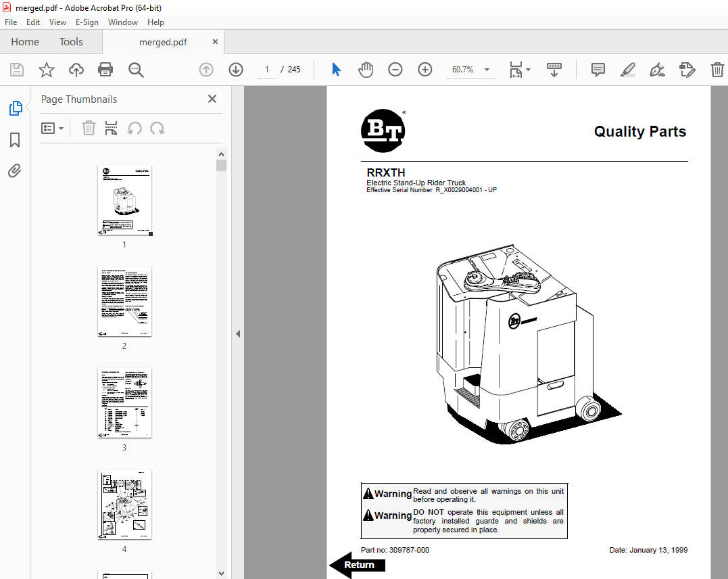
Task: Click the Return arrow link on the page
Action: pyautogui.click(x=357, y=565)
